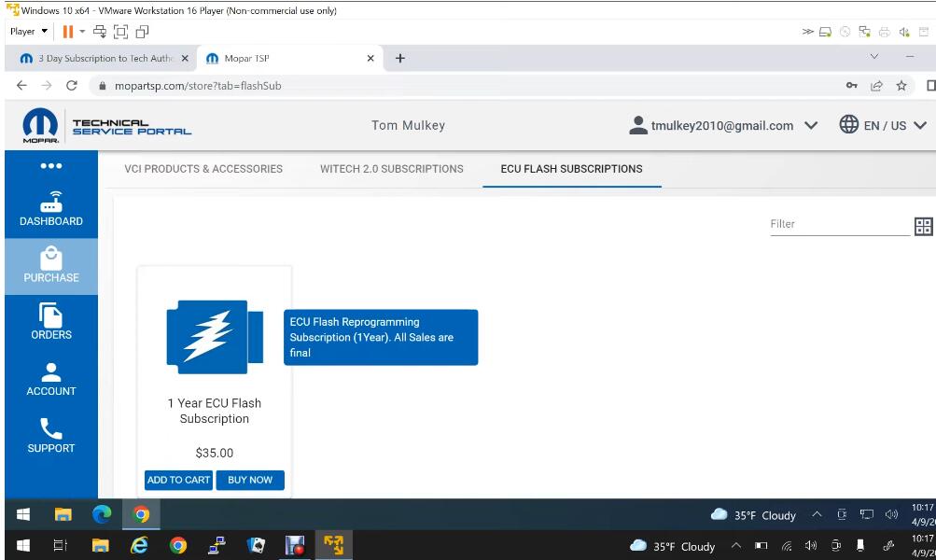This screenshot has width=936, height=560.
Task: Click the Send Ctrl+Alt+Del VMware icon
Action: (100, 32)
